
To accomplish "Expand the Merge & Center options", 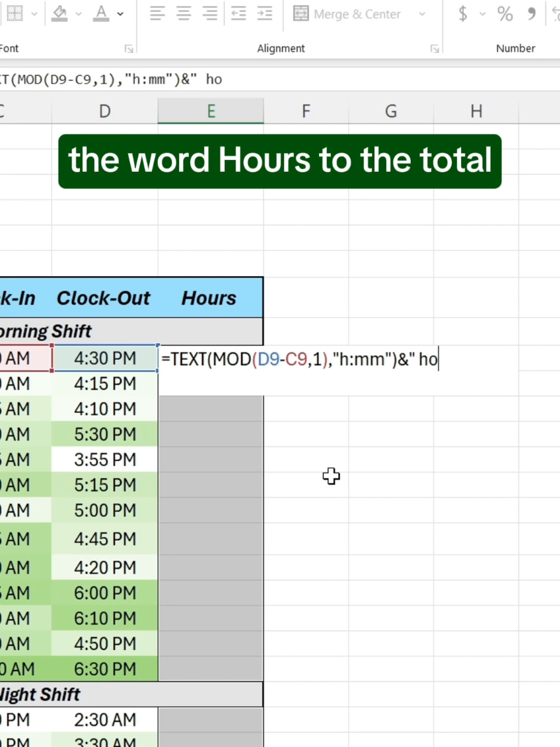I will pyautogui.click(x=423, y=13).
